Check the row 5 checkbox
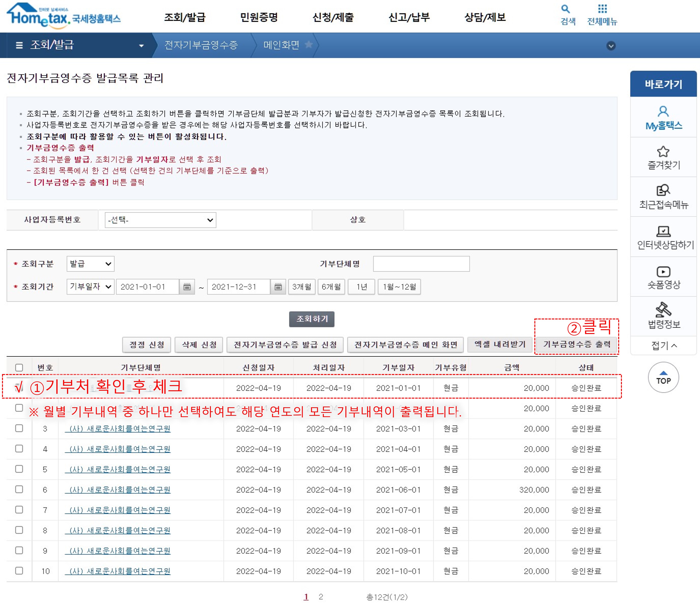Image resolution: width=700 pixels, height=604 pixels. (x=19, y=469)
